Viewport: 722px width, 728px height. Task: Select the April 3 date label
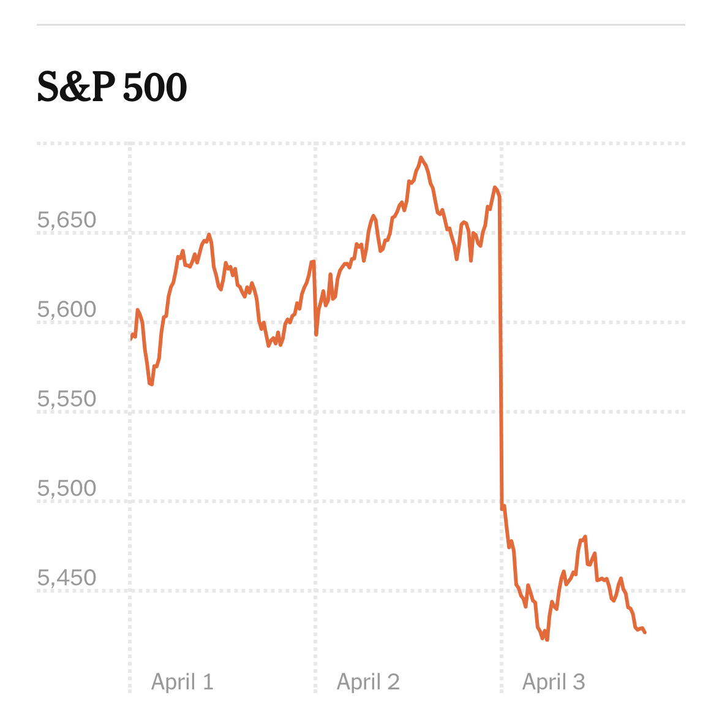[x=554, y=681]
